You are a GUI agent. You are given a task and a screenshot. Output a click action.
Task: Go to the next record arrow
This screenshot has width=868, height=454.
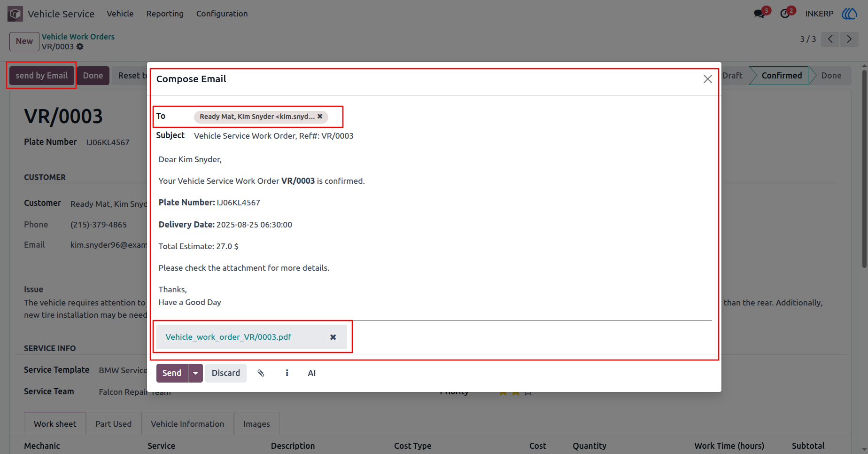849,39
